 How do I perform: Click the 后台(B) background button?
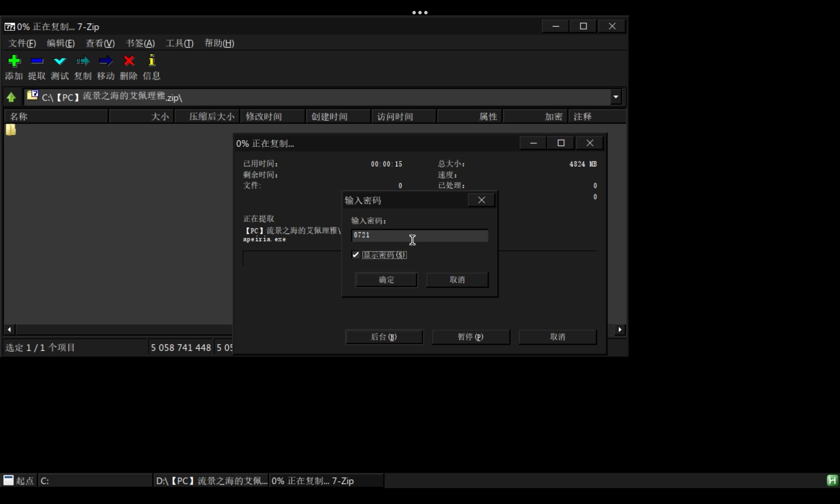384,337
